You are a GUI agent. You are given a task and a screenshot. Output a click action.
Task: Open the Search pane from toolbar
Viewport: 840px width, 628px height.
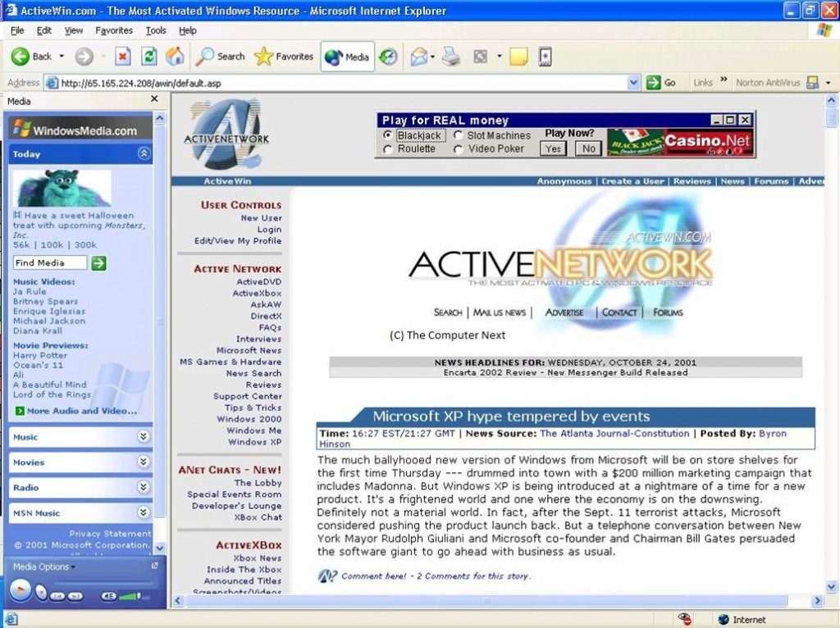[220, 57]
